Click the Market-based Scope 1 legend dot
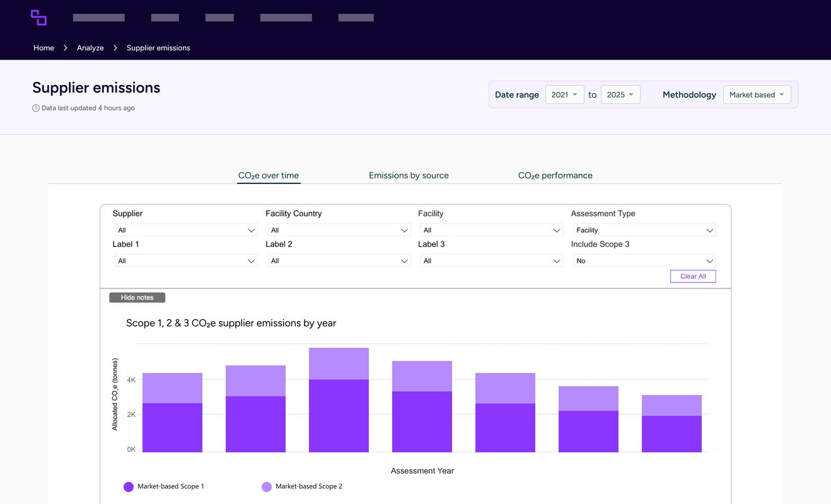Screen dimensions: 831x504 click(x=129, y=487)
